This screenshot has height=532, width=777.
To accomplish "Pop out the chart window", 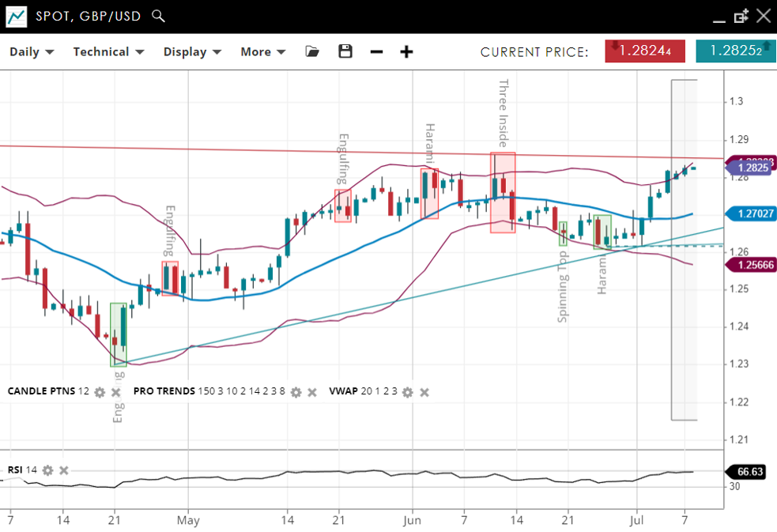I will coord(741,16).
